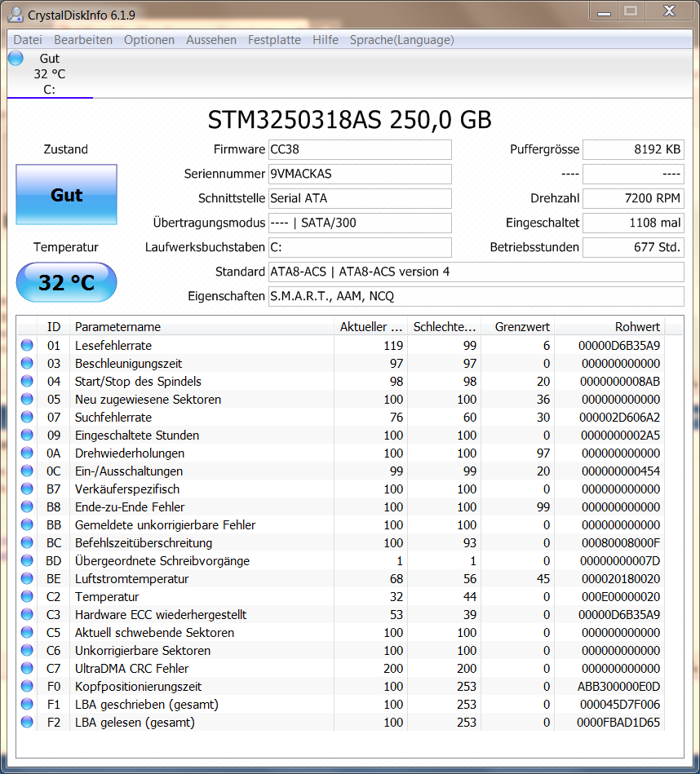Open the Datei menu

coord(28,40)
